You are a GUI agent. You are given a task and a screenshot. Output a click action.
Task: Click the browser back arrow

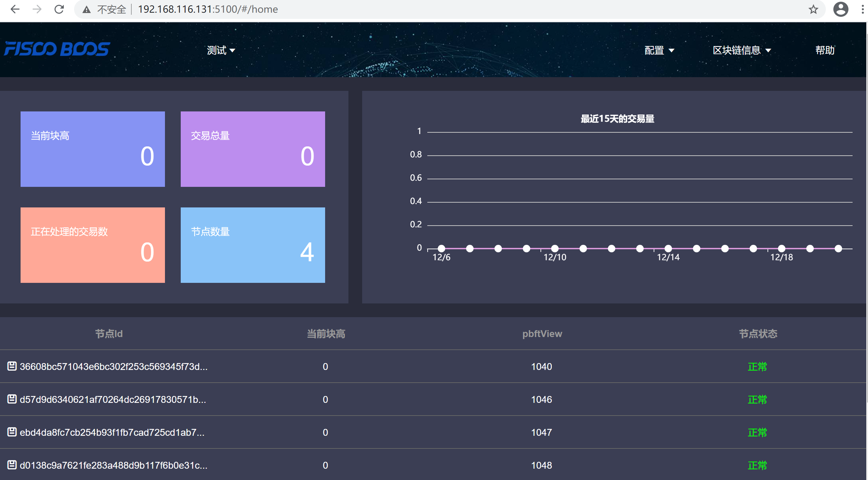[15, 9]
